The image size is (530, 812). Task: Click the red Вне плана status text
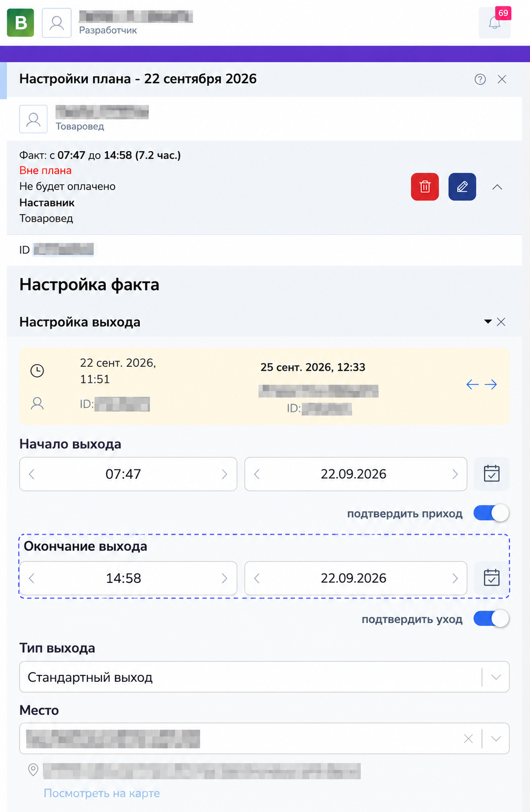click(x=46, y=171)
